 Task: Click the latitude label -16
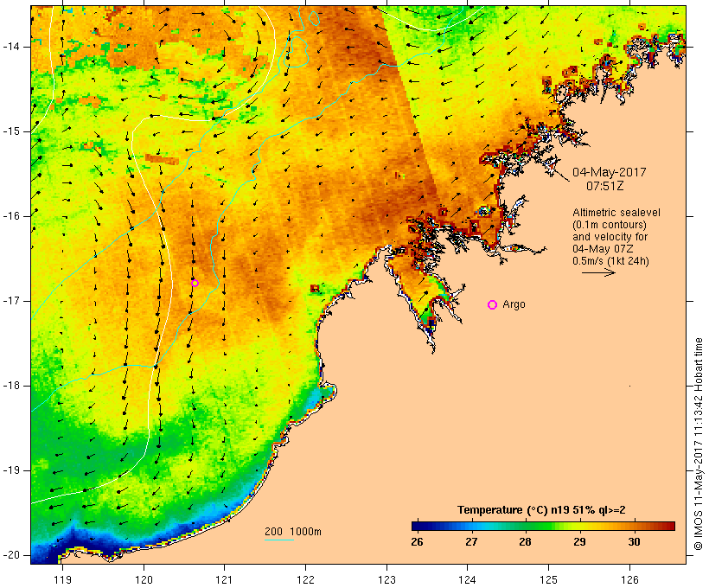[x=11, y=216]
